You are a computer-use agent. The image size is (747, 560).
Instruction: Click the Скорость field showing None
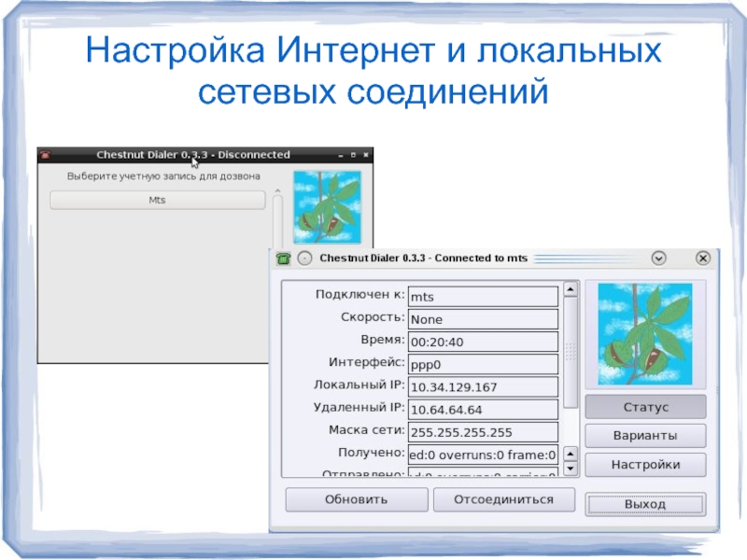coord(483,319)
